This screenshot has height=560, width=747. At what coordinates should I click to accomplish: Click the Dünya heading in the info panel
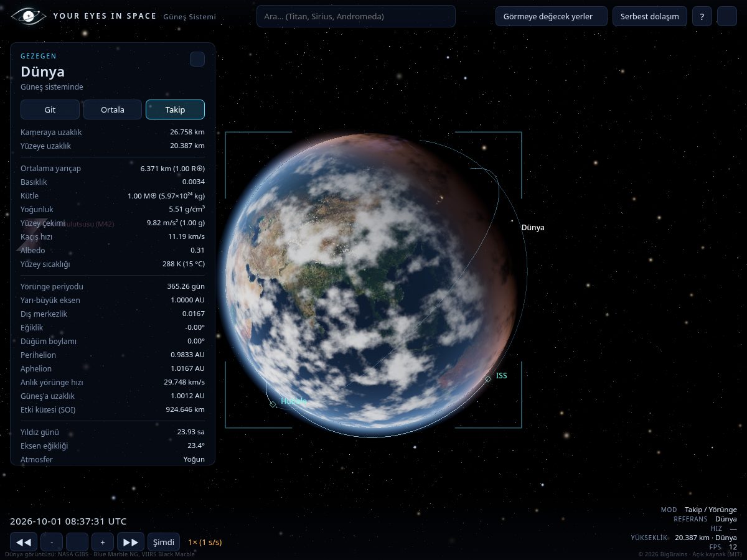pyautogui.click(x=42, y=72)
